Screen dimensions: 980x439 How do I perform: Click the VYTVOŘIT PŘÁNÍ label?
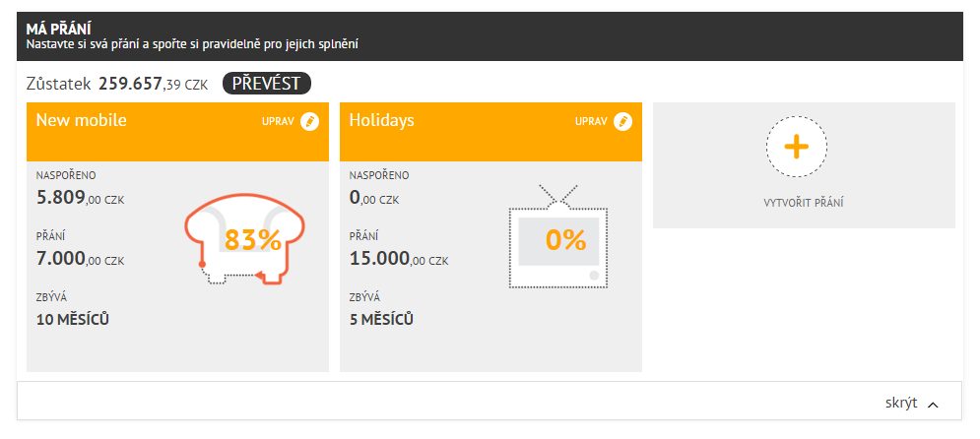pos(803,203)
